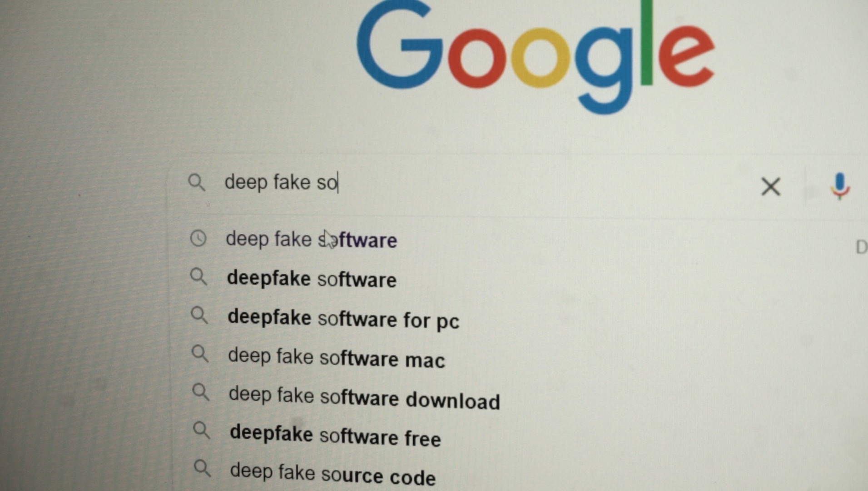Choose 'deep fake software download' suggestion
This screenshot has width=868, height=491.
point(364,398)
